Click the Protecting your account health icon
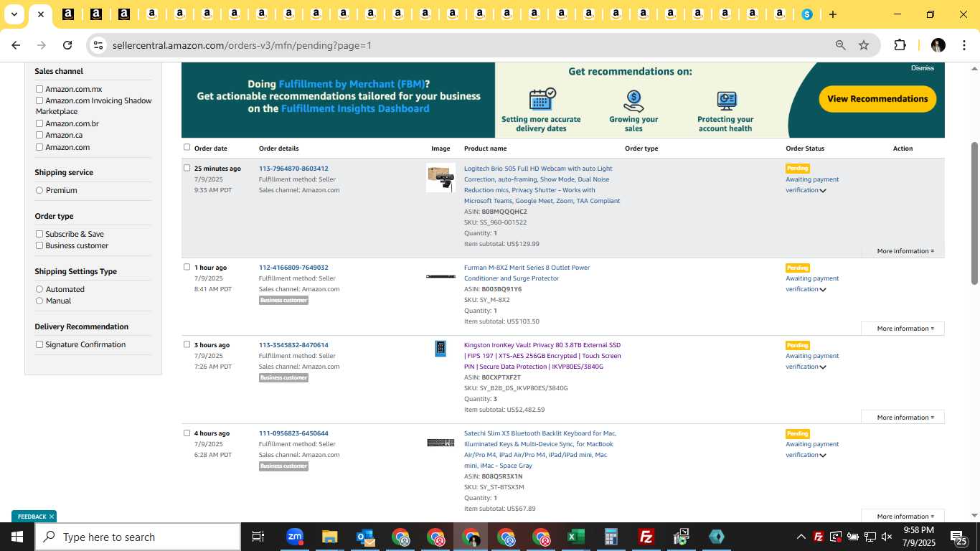980x551 pixels. point(726,101)
